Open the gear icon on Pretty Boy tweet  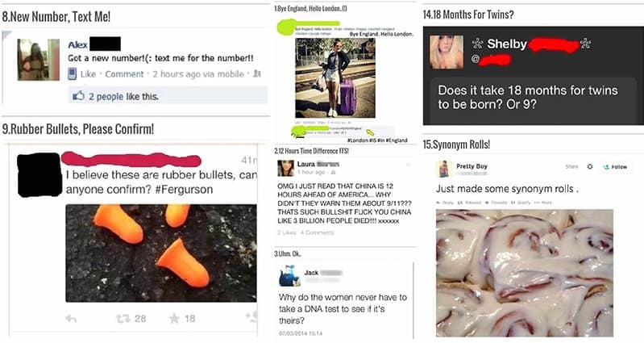590,166
